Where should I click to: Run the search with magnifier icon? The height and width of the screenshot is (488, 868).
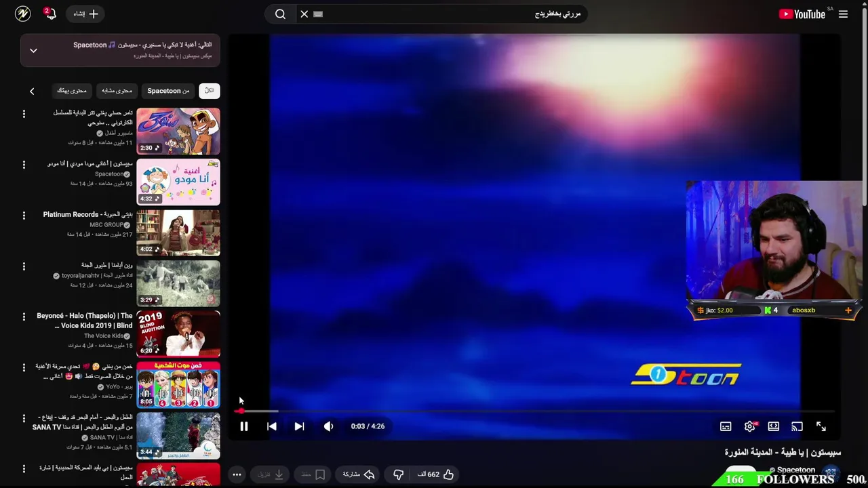(280, 14)
